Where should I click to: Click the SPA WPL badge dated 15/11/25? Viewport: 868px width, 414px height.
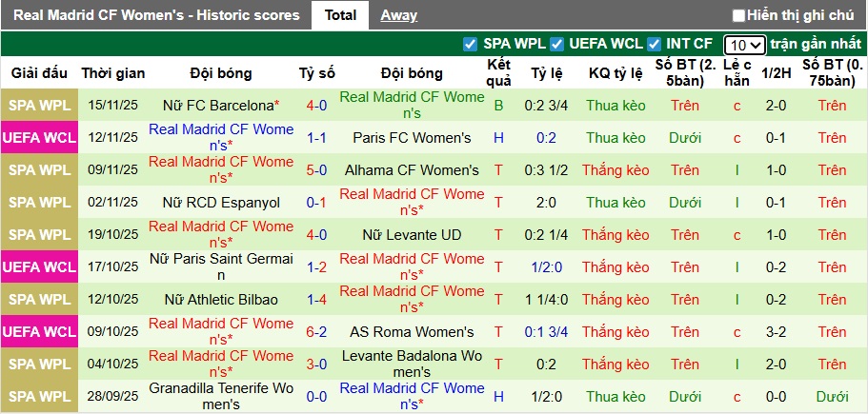coord(40,106)
